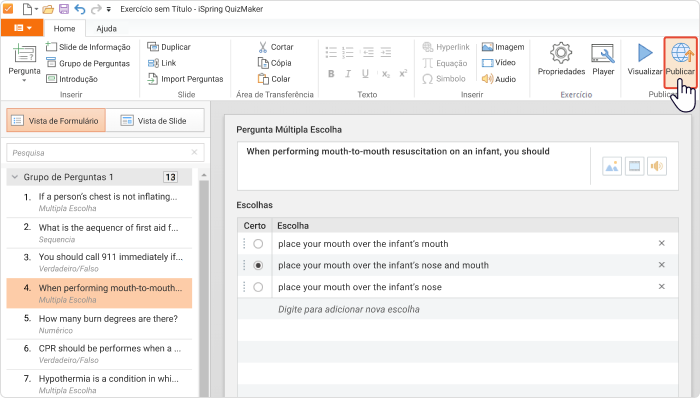Image resolution: width=700 pixels, height=398 pixels.
Task: Add audio to the question text
Action: pyautogui.click(x=657, y=166)
